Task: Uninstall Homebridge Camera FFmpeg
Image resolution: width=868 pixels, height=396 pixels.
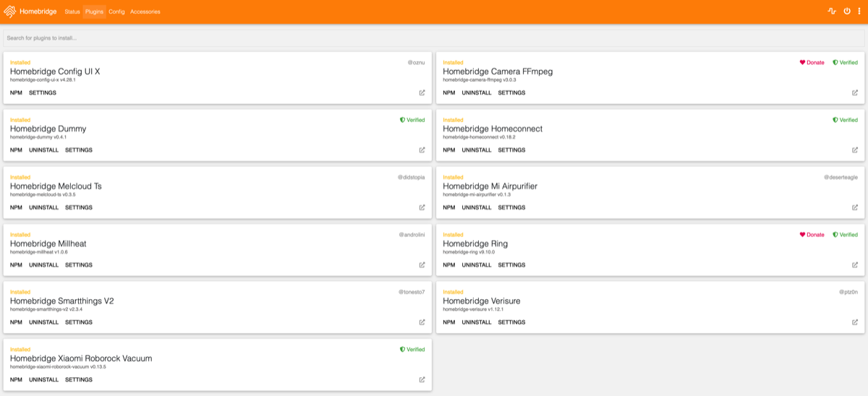Action: pos(477,92)
